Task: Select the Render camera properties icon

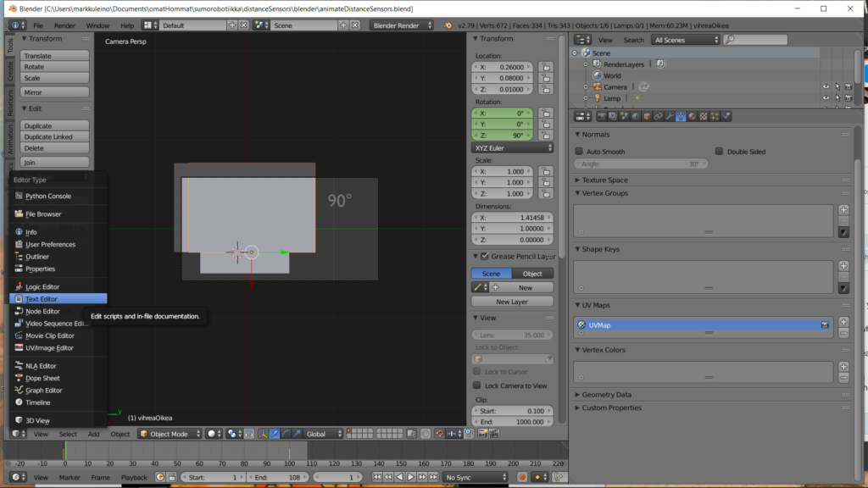Action: point(602,116)
